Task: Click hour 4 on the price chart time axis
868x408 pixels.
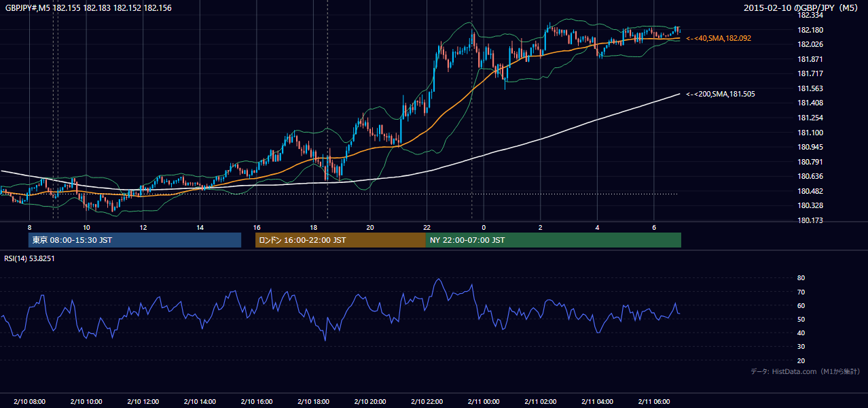Action: [597, 226]
